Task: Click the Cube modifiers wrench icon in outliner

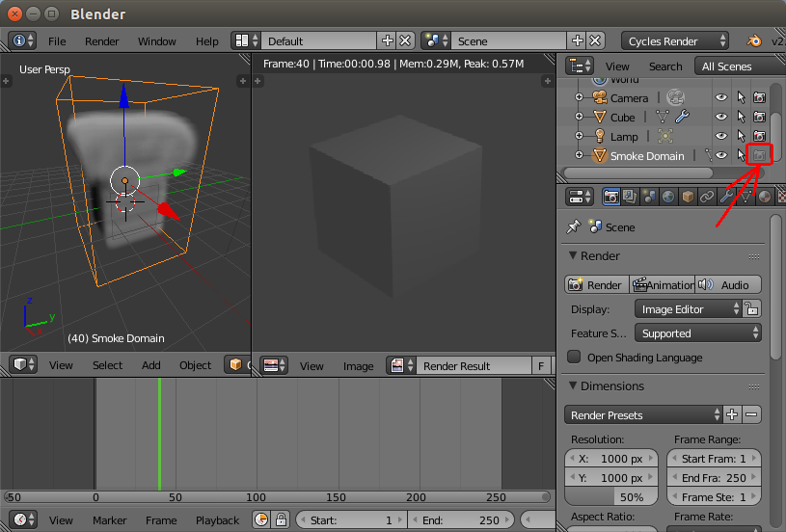Action: click(682, 118)
